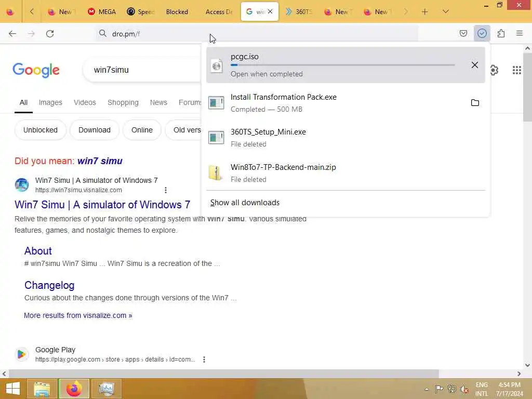The height and width of the screenshot is (399, 532).
Task: Open the Extensions puzzle icon
Action: [x=501, y=33]
